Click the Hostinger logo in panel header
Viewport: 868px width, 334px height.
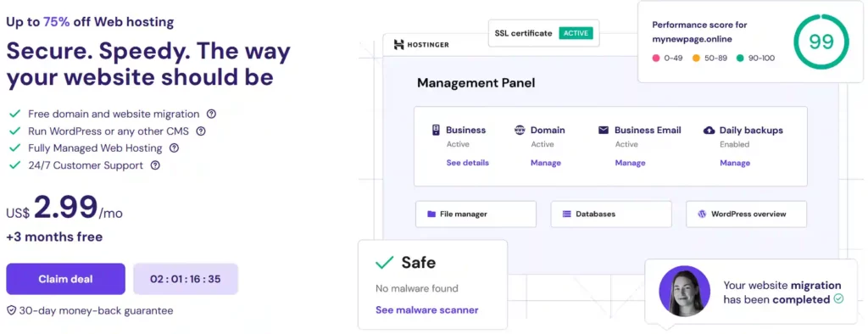pos(421,44)
